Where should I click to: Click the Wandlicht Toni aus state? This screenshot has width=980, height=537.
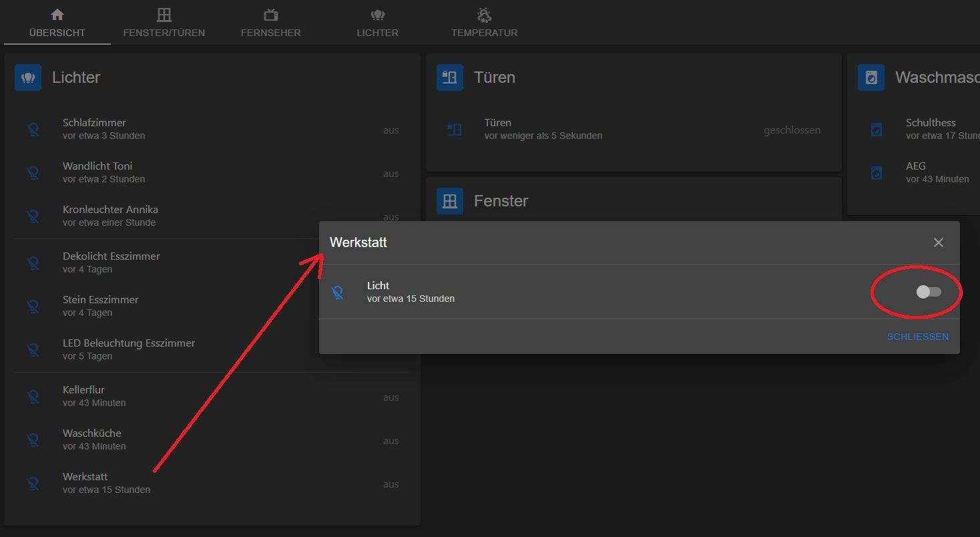(x=391, y=174)
